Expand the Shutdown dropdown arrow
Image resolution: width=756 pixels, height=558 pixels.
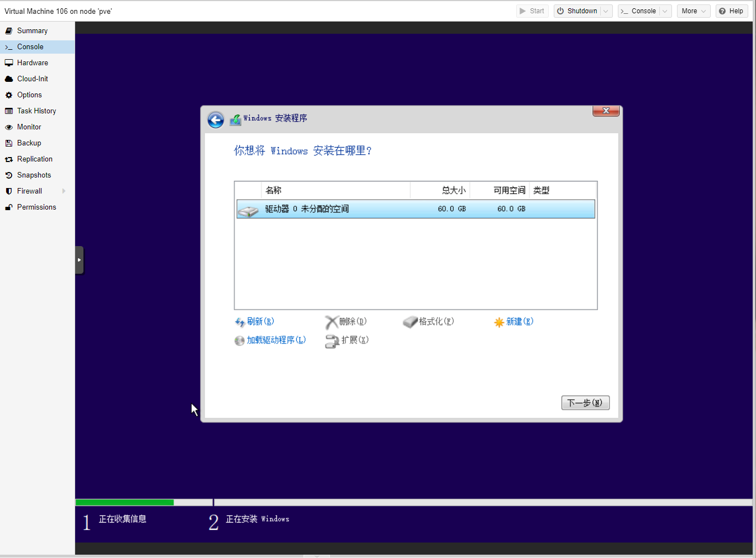[x=606, y=11]
